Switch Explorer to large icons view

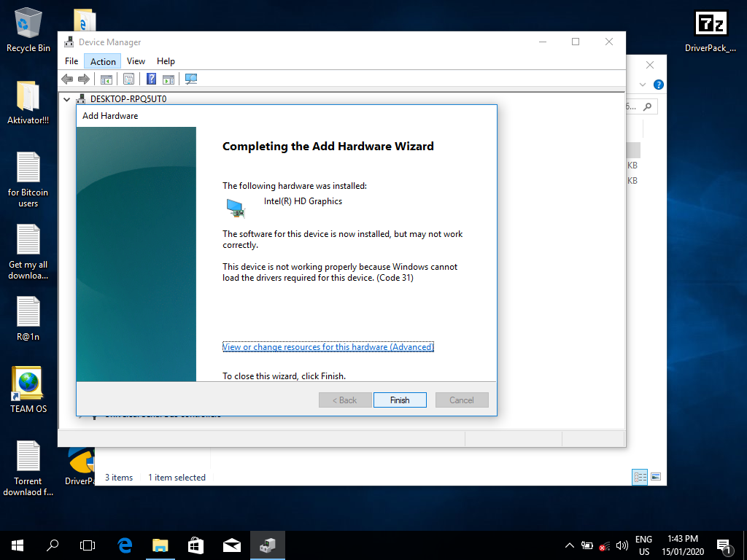click(x=656, y=477)
